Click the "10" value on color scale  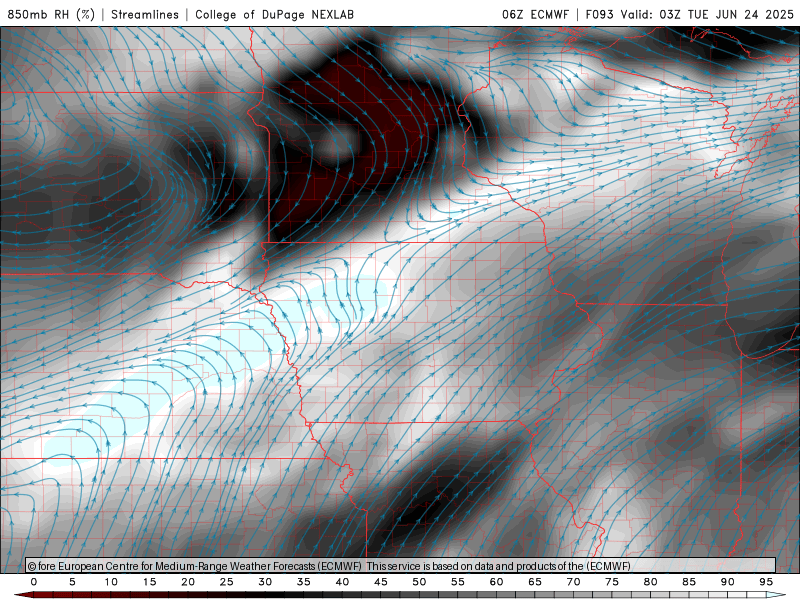(111, 582)
